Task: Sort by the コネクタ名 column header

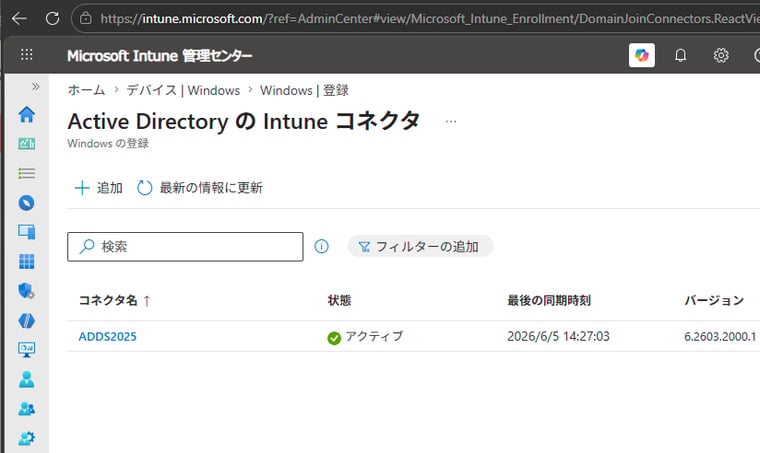Action: [x=114, y=300]
